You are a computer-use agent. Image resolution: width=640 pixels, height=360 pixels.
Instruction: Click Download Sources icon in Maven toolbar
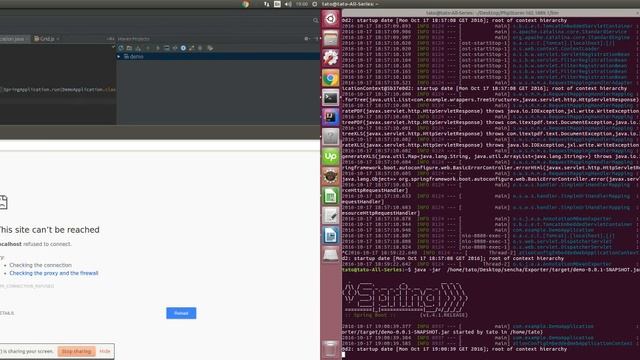[138, 48]
